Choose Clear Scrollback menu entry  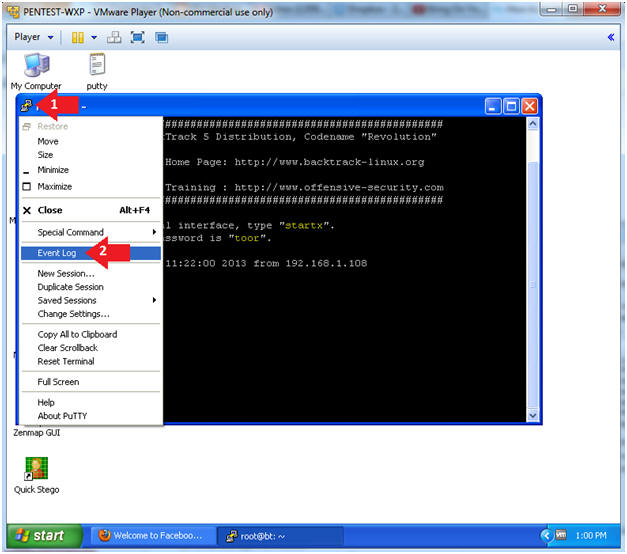(91, 348)
